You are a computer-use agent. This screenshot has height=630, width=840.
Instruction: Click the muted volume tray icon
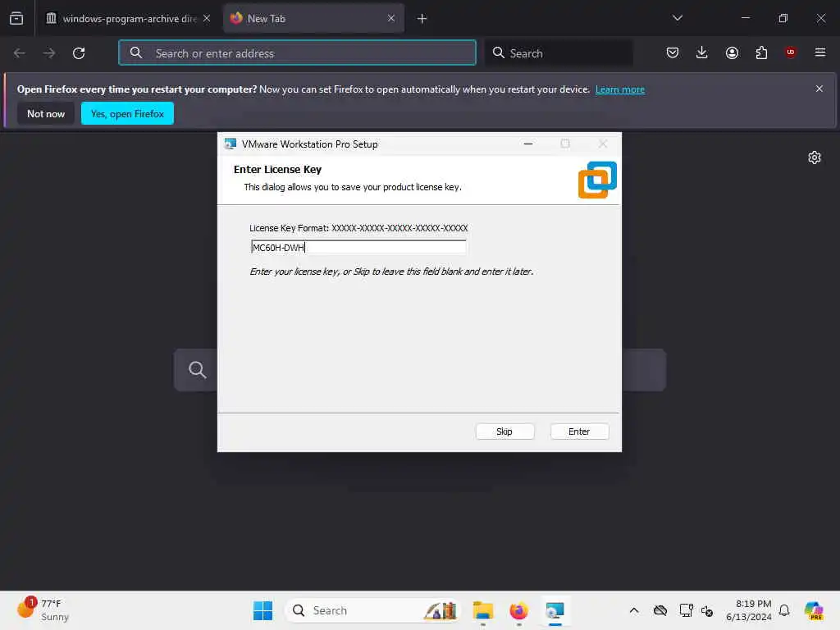point(706,610)
